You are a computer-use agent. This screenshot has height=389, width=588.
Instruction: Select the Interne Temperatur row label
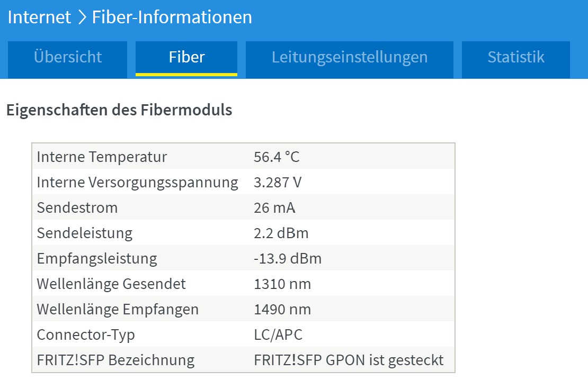click(102, 157)
